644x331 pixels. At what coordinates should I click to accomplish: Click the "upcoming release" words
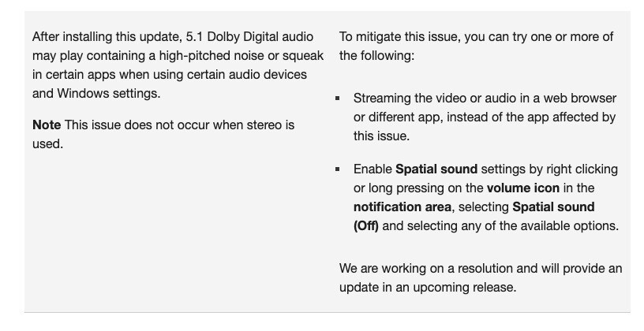474,288
